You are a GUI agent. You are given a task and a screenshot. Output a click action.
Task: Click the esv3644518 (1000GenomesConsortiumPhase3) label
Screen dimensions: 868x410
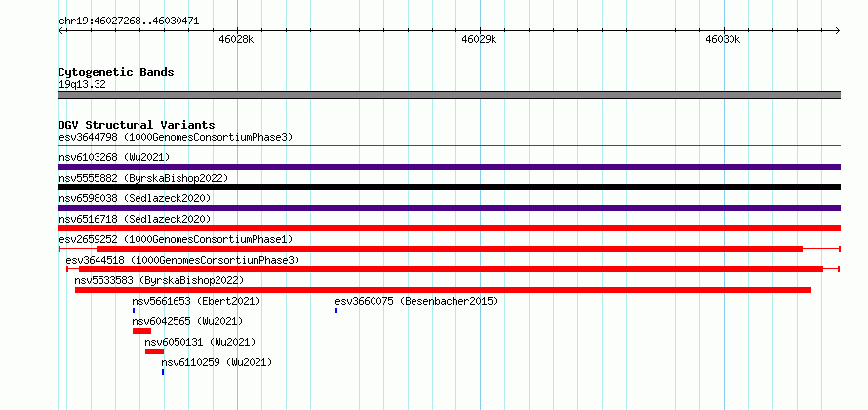182,260
